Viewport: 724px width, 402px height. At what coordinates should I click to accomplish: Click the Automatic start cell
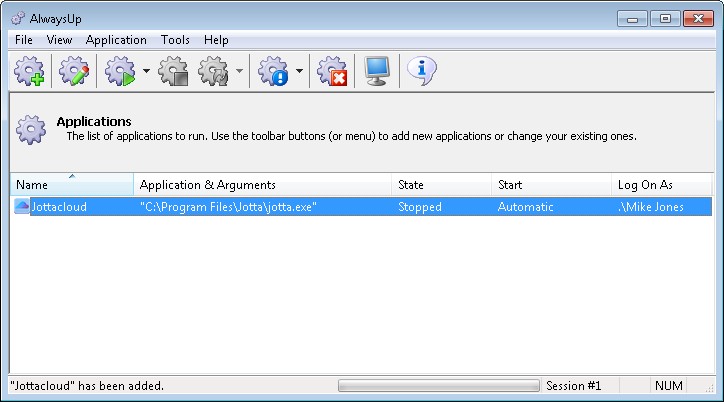525,207
